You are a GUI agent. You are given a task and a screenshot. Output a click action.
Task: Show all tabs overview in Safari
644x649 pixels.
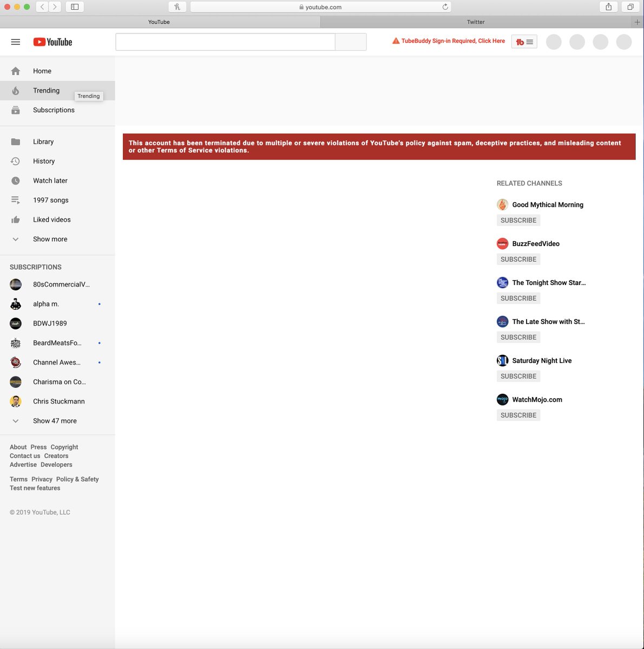(630, 7)
